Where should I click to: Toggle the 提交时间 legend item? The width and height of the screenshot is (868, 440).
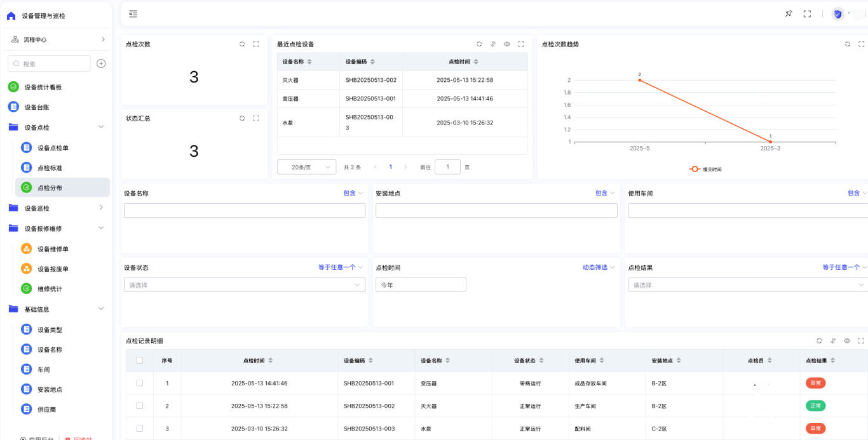coord(705,170)
